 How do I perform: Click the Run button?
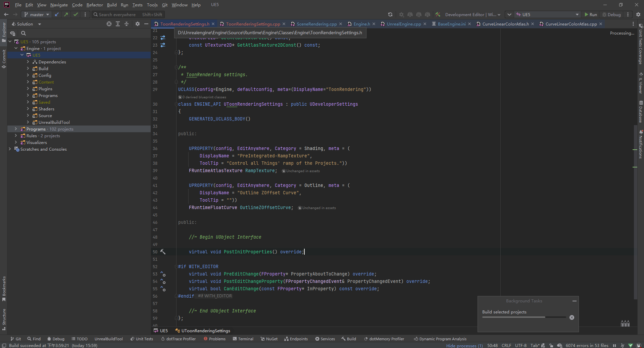591,14
